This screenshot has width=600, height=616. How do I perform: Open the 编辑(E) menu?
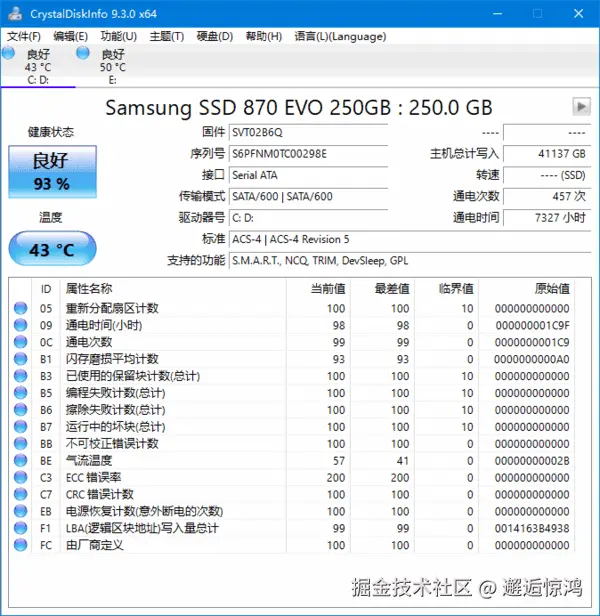click(70, 37)
